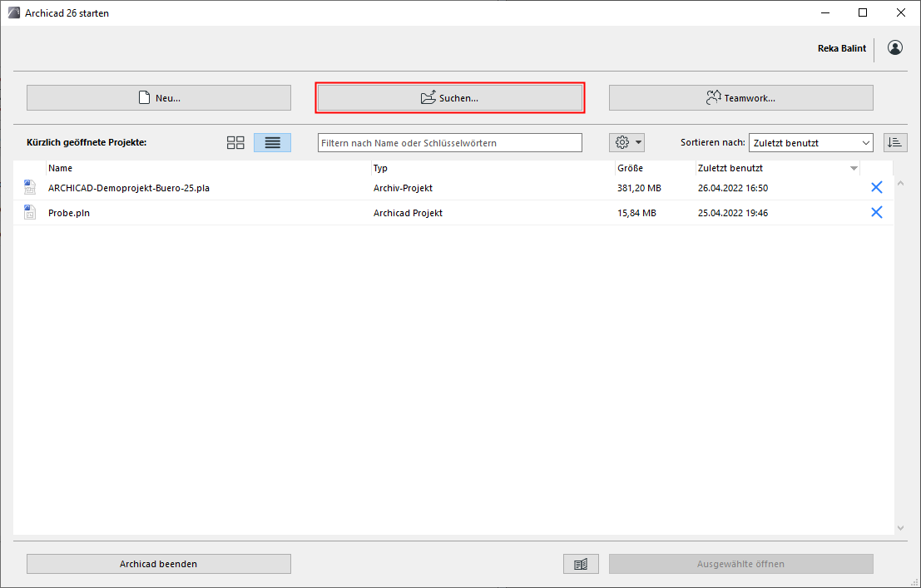Click the Reka Balint user name

pyautogui.click(x=842, y=48)
